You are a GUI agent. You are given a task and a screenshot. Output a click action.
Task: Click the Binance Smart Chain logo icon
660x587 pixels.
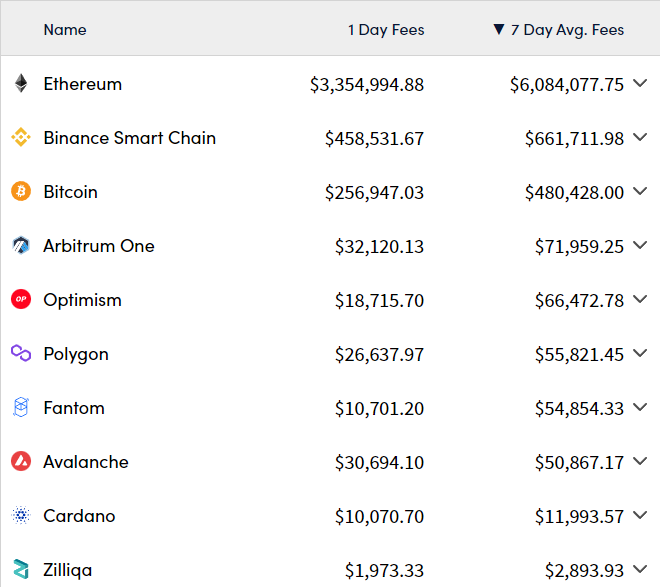(21, 137)
